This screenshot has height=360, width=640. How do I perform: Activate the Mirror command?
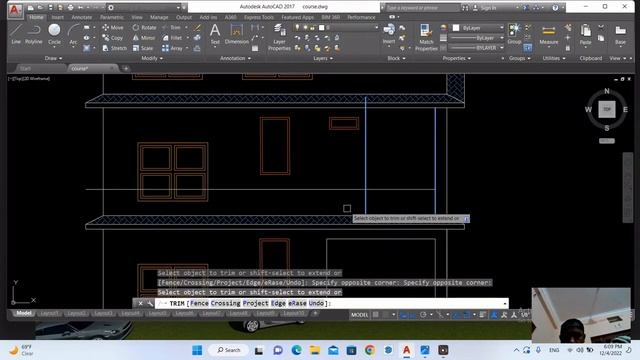(x=144, y=38)
